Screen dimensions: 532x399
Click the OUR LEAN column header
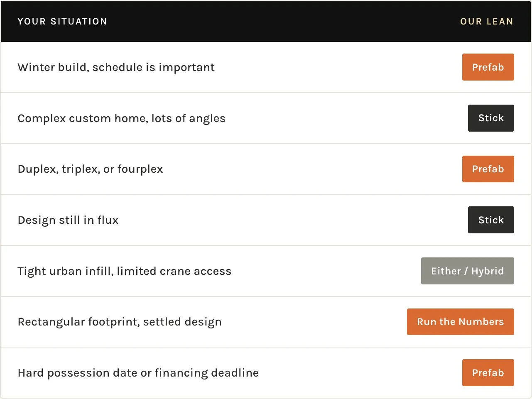(486, 22)
